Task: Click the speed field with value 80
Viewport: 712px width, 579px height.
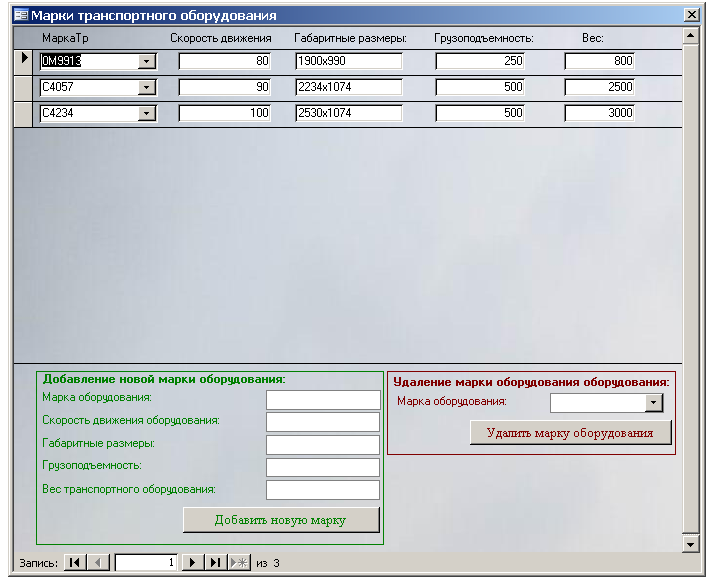Action: [x=225, y=61]
